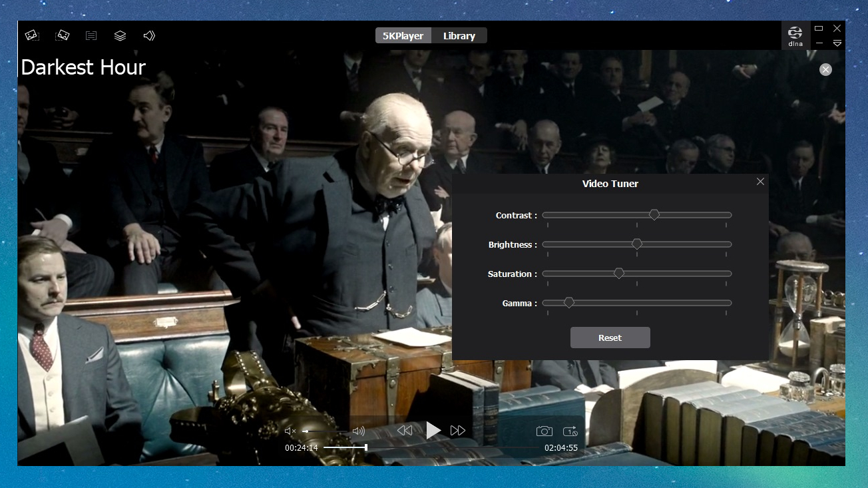Reset the Video Tuner settings
Screen dimensions: 868x488
pos(610,338)
